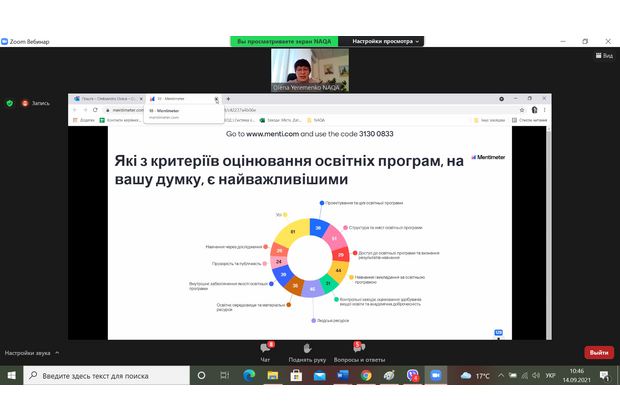This screenshot has width=620, height=420.
Task: Click the blue 36 donut chart segment
Action: [318, 229]
